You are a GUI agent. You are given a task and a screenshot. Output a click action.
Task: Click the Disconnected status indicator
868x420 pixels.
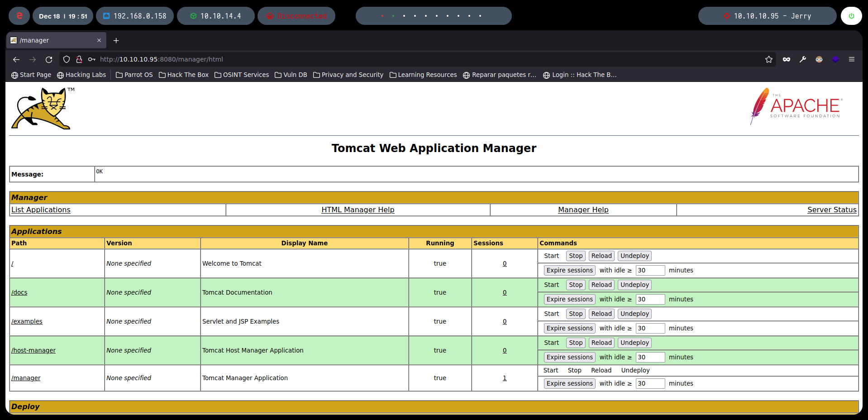pos(296,16)
